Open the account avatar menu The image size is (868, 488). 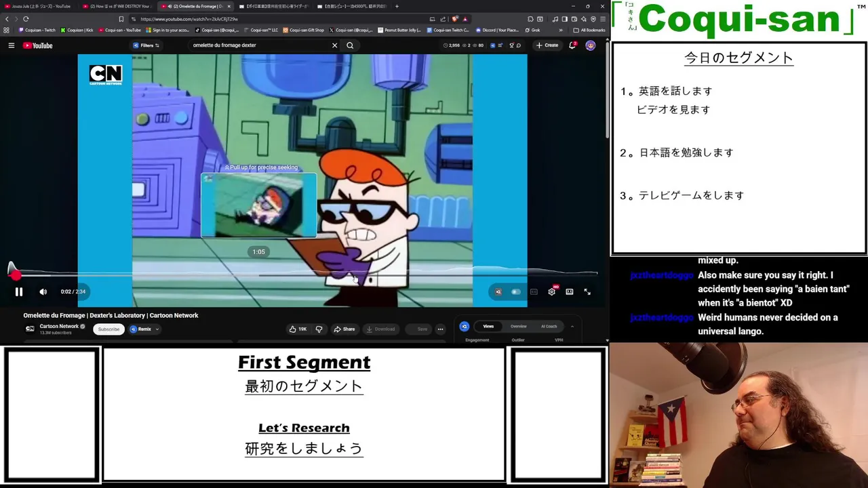pyautogui.click(x=591, y=45)
